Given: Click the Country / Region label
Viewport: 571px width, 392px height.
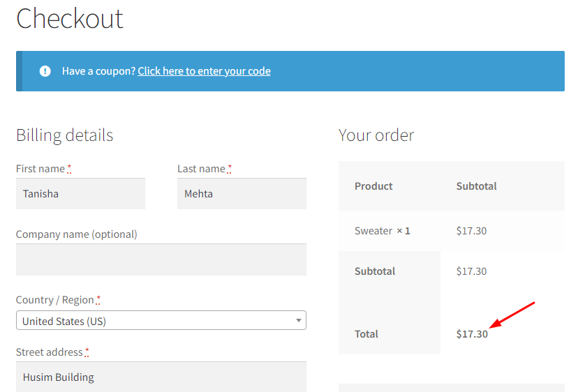Looking at the screenshot, I should tap(55, 300).
